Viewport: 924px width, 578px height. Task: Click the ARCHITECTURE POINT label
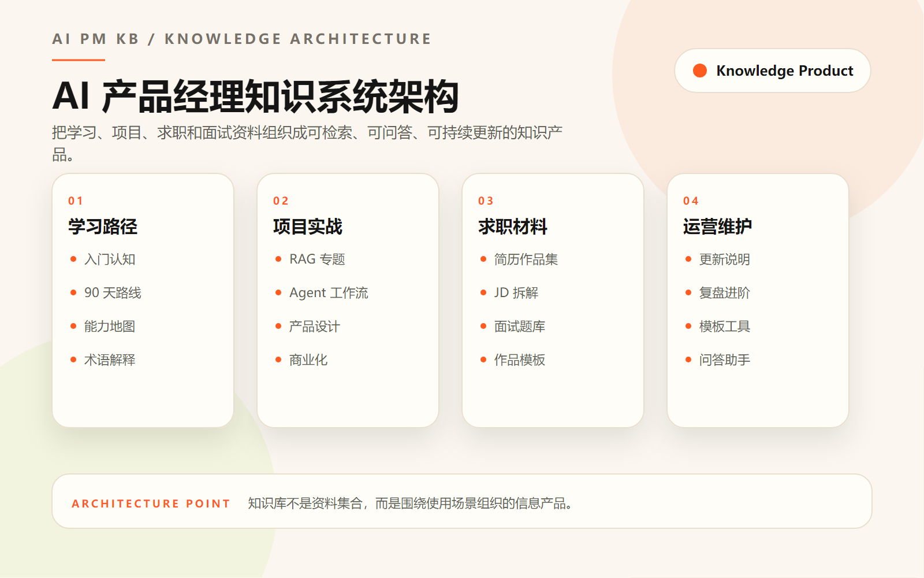[151, 504]
